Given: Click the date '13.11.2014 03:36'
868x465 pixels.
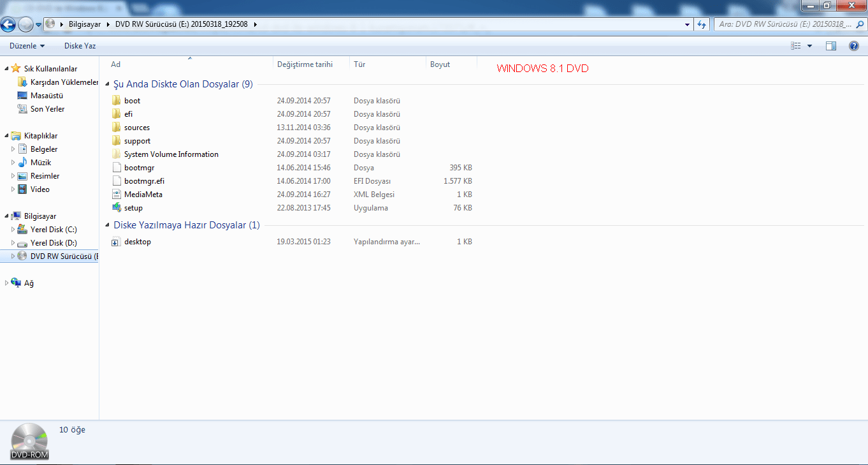Looking at the screenshot, I should [303, 128].
